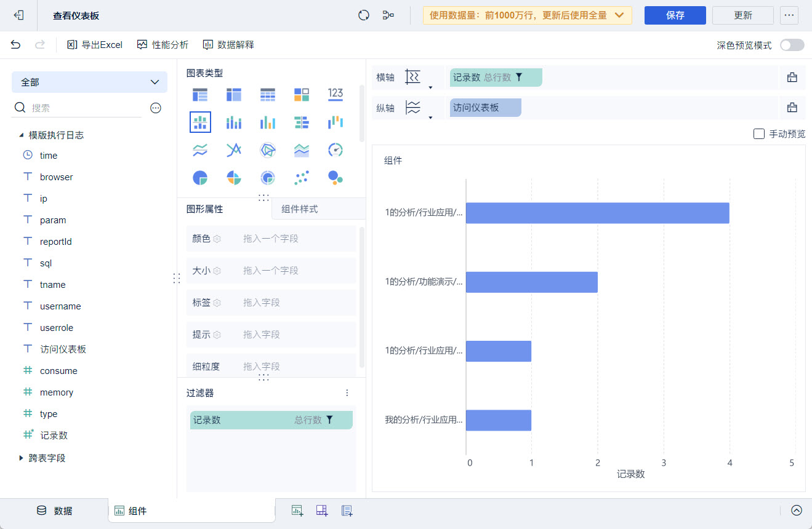This screenshot has width=812, height=529.
Task: Select the stacked column chart type
Action: point(234,122)
